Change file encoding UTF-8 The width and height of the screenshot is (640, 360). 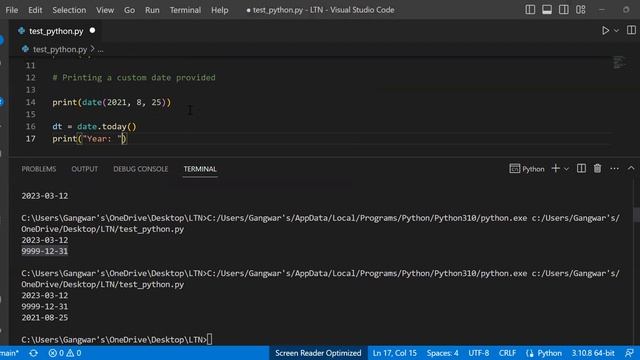478,353
